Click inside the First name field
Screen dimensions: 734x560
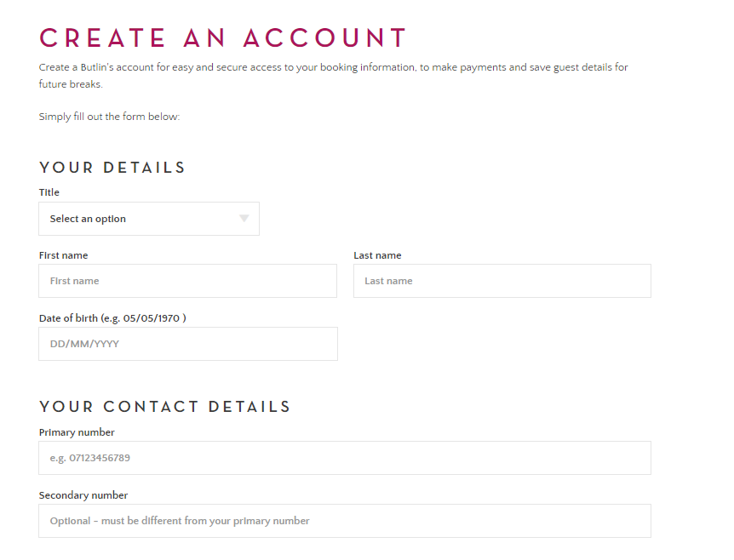(x=187, y=280)
